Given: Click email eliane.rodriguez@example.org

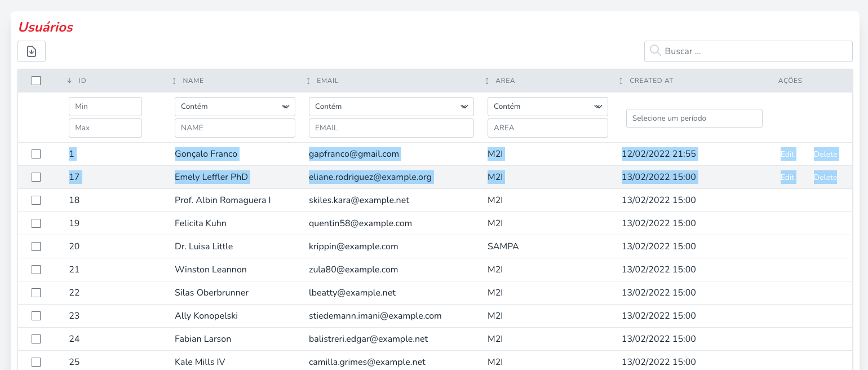Looking at the screenshot, I should (370, 177).
